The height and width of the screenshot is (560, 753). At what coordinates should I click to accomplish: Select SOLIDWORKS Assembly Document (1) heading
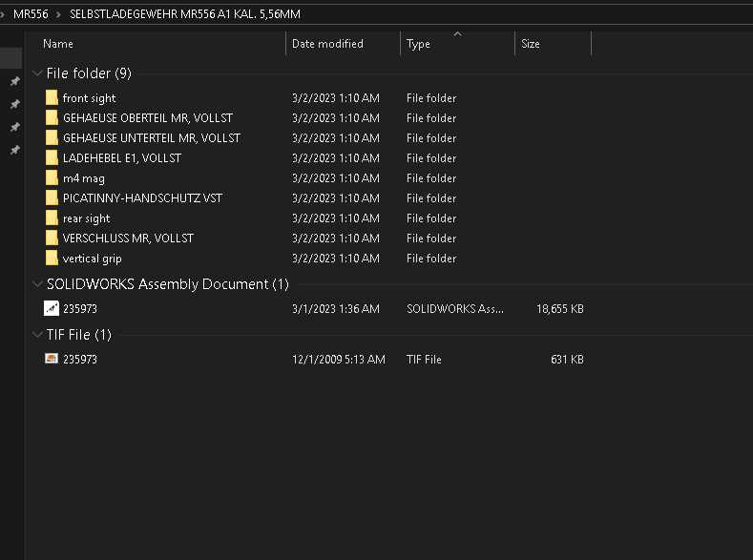(168, 284)
